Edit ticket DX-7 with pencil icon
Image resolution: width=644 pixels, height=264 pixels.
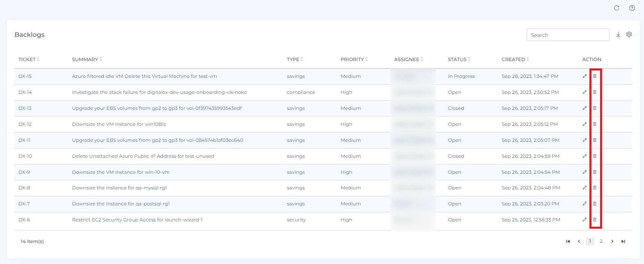pyautogui.click(x=584, y=204)
